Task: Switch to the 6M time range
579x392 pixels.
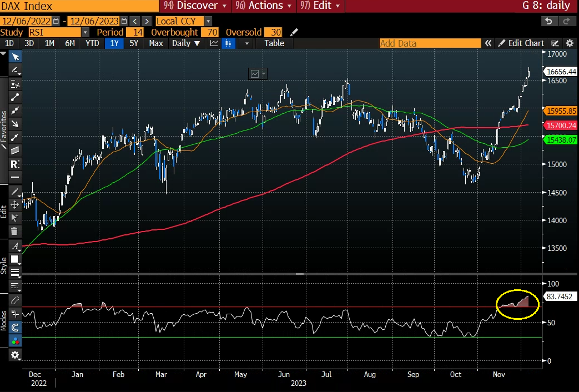Action: 70,43
